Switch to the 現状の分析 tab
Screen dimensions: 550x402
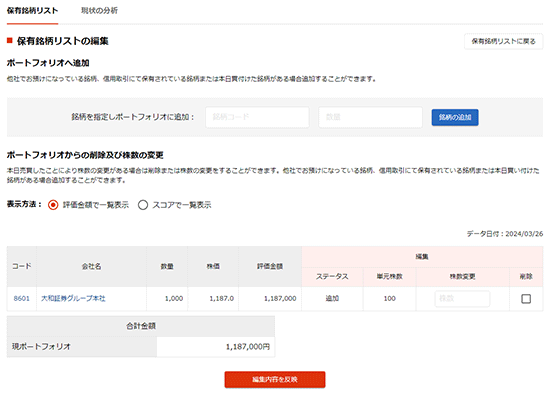(x=99, y=11)
